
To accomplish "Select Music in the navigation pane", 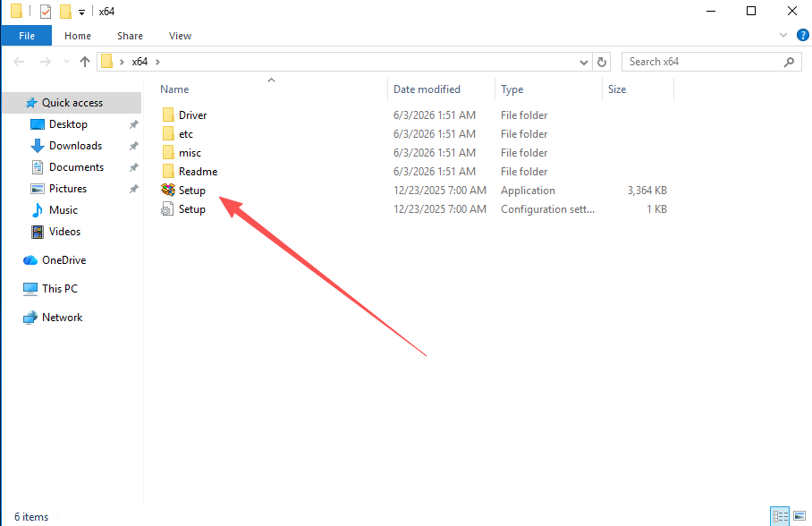I will [x=63, y=210].
